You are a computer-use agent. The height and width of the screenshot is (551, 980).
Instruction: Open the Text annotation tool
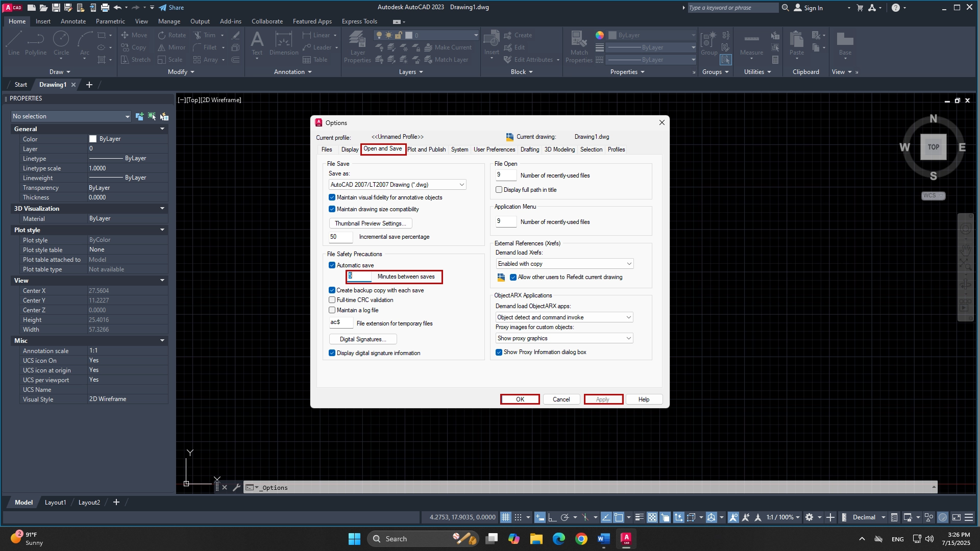point(257,43)
